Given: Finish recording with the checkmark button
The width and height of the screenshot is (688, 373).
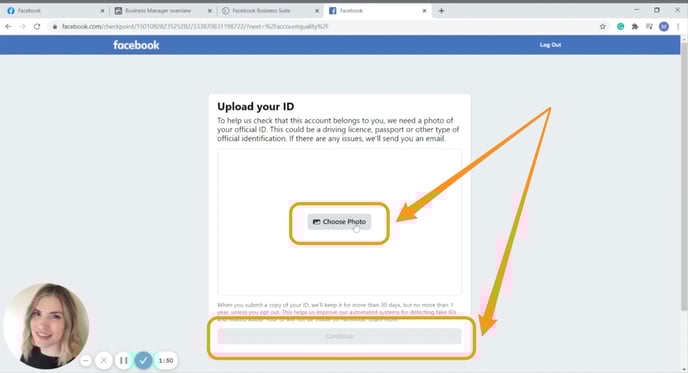Looking at the screenshot, I should point(143,360).
